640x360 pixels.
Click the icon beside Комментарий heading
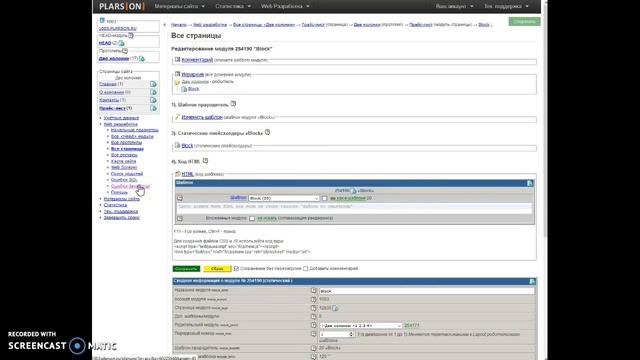[178, 60]
